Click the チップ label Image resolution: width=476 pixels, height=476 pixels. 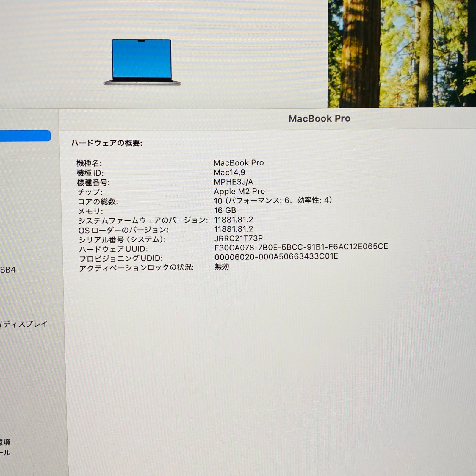[90, 192]
